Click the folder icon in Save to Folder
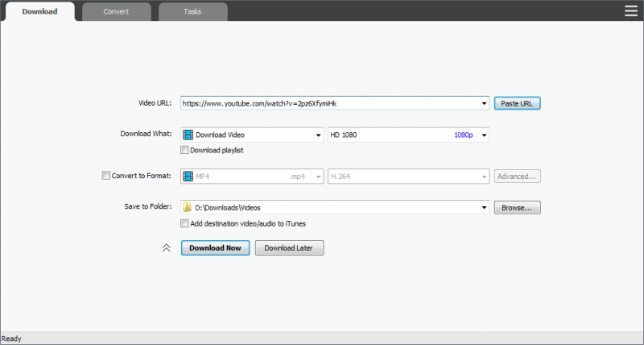The width and height of the screenshot is (644, 345). (x=188, y=208)
